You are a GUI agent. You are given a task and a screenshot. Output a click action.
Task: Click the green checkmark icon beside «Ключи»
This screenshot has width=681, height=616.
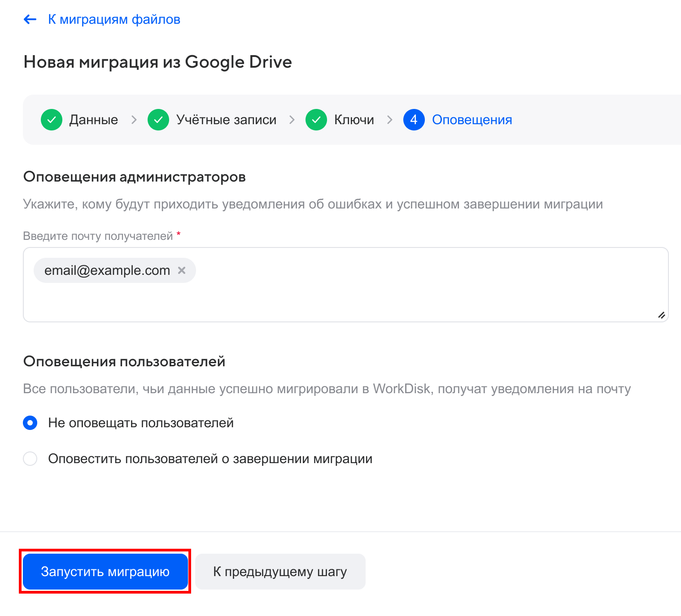click(316, 120)
